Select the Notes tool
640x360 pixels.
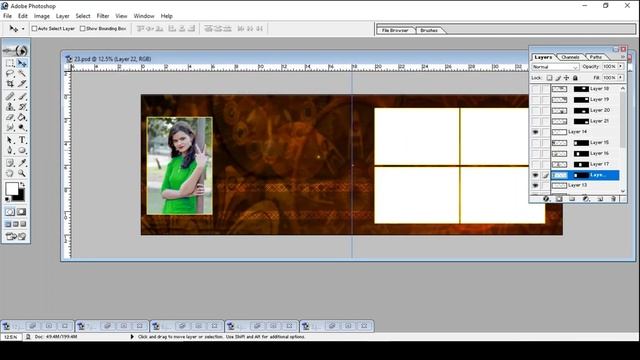coord(10,163)
